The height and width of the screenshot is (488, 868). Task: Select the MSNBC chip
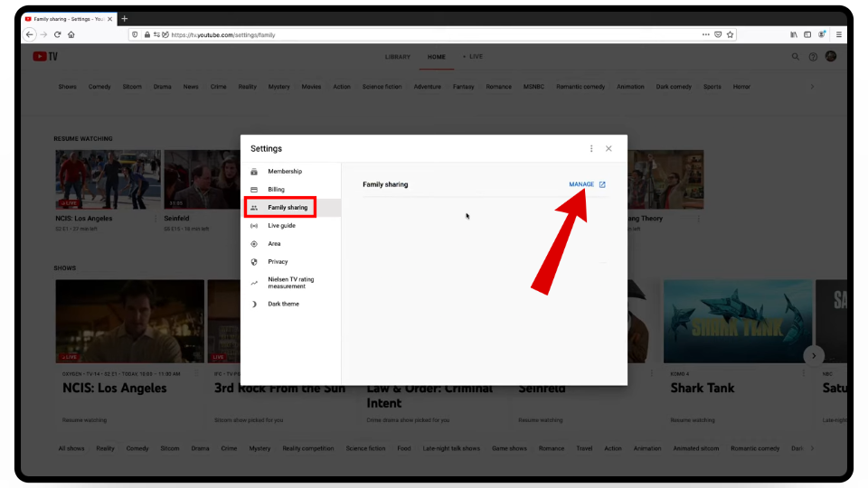pyautogui.click(x=533, y=87)
